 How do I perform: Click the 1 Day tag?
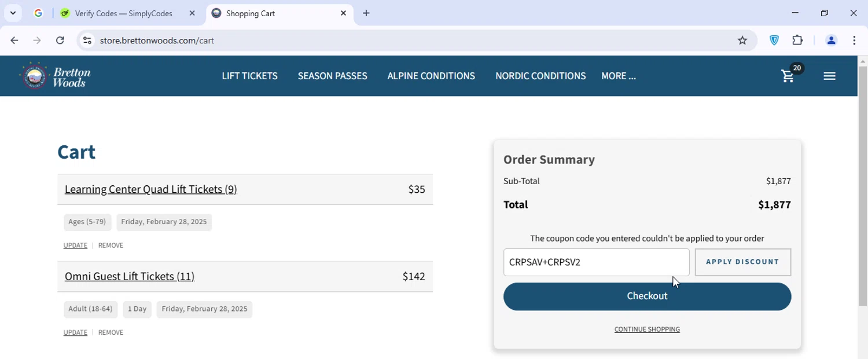click(137, 309)
